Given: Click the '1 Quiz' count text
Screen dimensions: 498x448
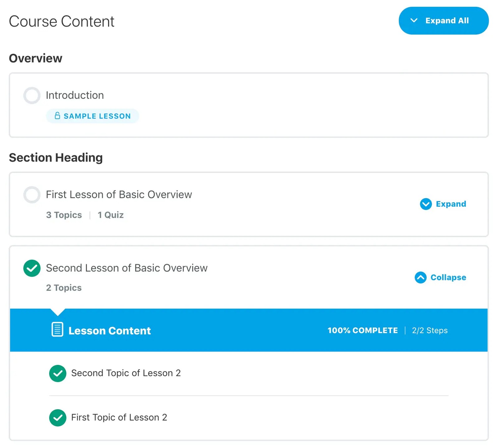Looking at the screenshot, I should 110,215.
